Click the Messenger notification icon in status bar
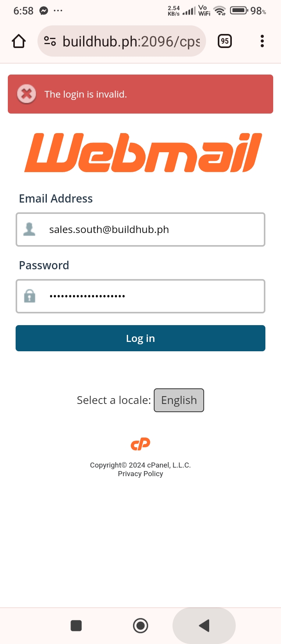 pyautogui.click(x=44, y=11)
